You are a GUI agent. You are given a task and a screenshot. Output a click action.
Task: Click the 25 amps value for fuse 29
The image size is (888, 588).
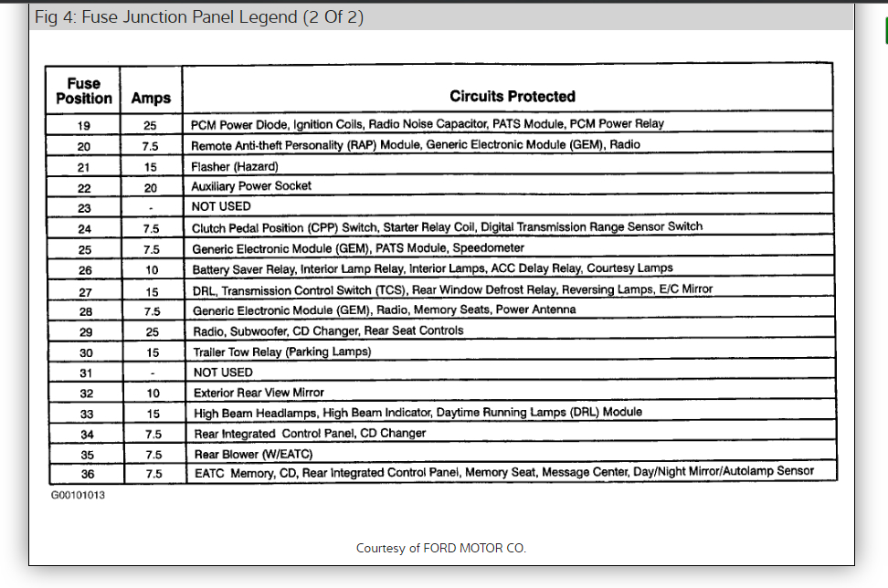[153, 331]
